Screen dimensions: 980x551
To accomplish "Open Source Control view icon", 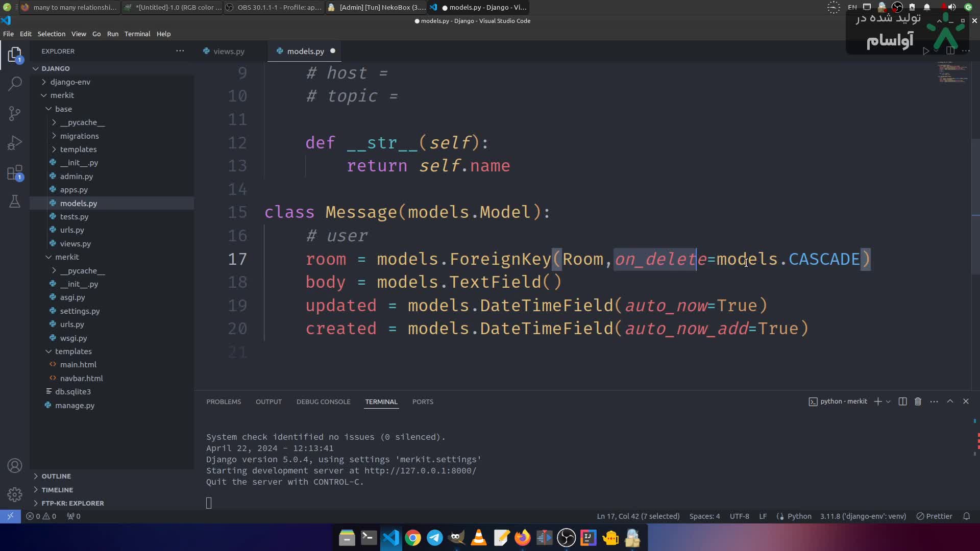I will 15,113.
